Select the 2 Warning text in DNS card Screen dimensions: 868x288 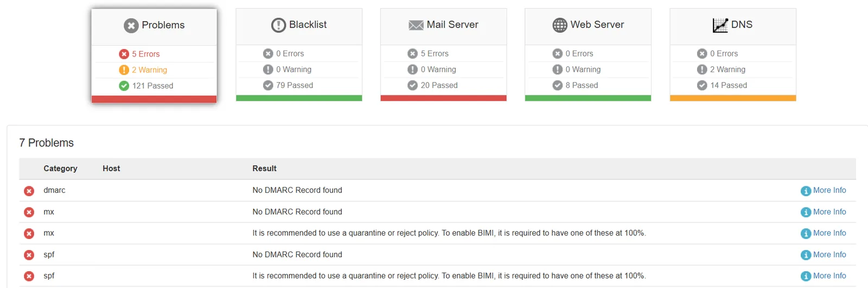tap(728, 70)
